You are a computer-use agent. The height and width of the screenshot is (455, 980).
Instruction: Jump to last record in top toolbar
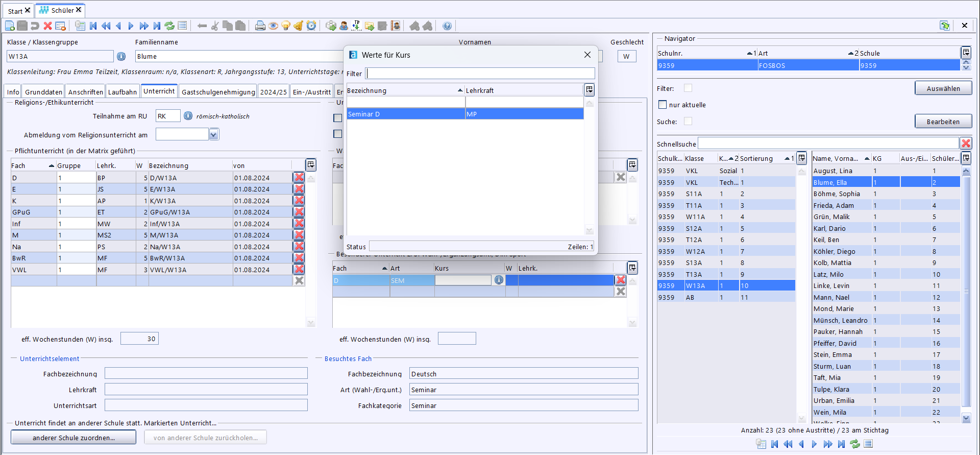(157, 26)
